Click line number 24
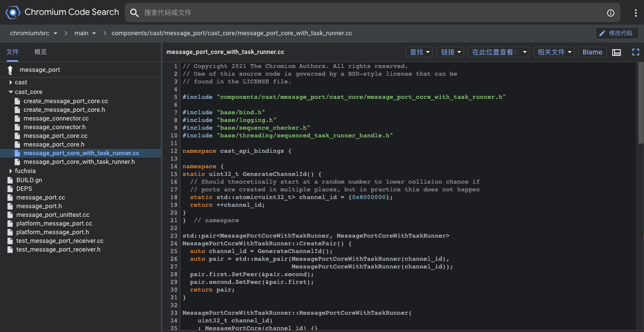Image resolution: width=644 pixels, height=332 pixels. pyautogui.click(x=174, y=243)
